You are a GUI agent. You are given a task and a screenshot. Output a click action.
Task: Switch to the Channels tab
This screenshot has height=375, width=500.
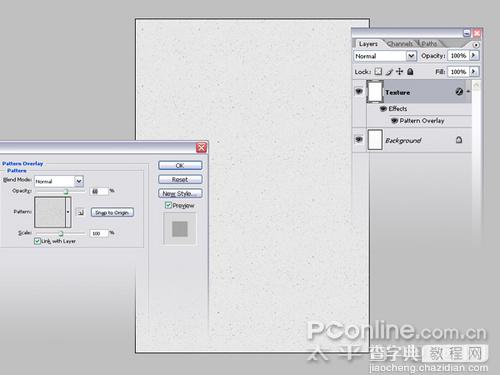400,44
